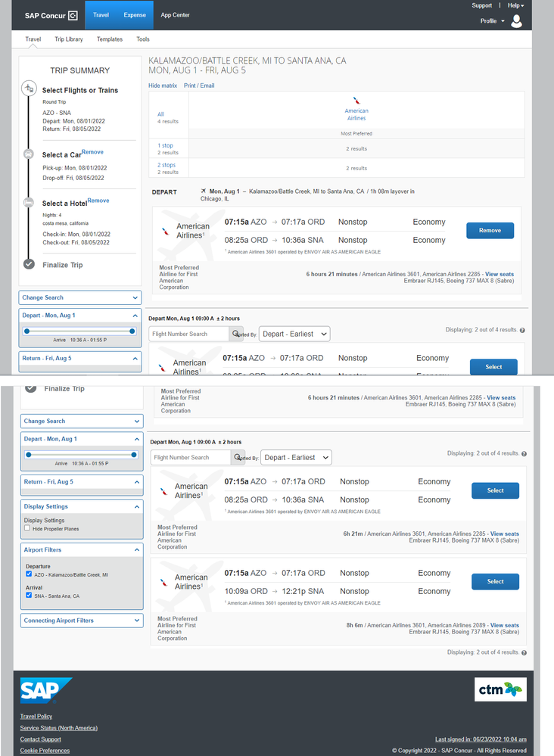Click the Most Preferred label in the matrix
Viewport: 554px width, 756px height.
click(x=356, y=133)
